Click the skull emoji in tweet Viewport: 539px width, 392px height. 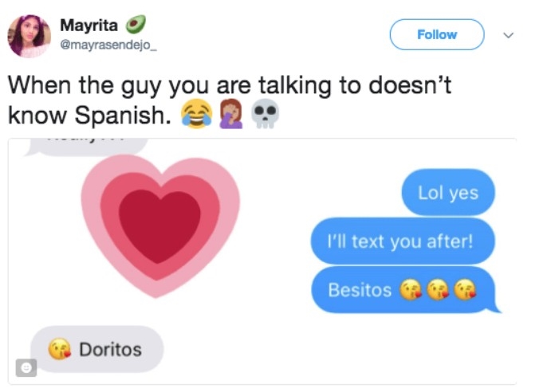point(265,114)
